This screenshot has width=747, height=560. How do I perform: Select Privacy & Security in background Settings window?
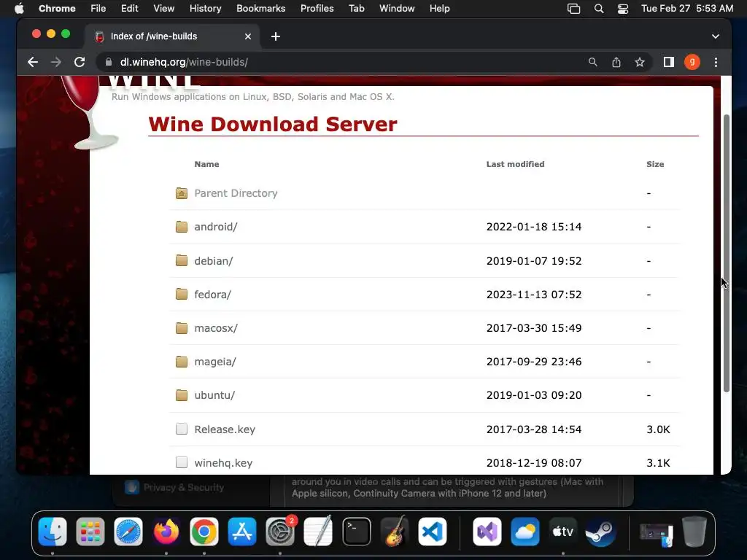pyautogui.click(x=183, y=487)
